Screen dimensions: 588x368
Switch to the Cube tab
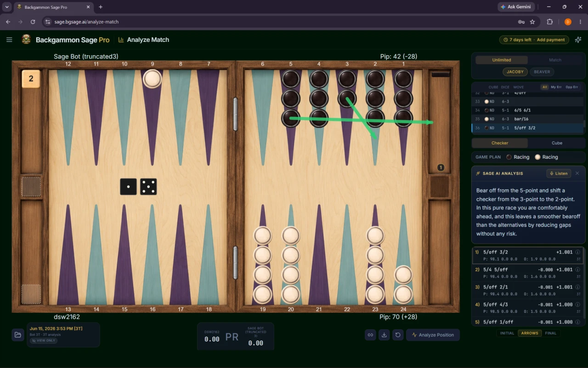557,143
